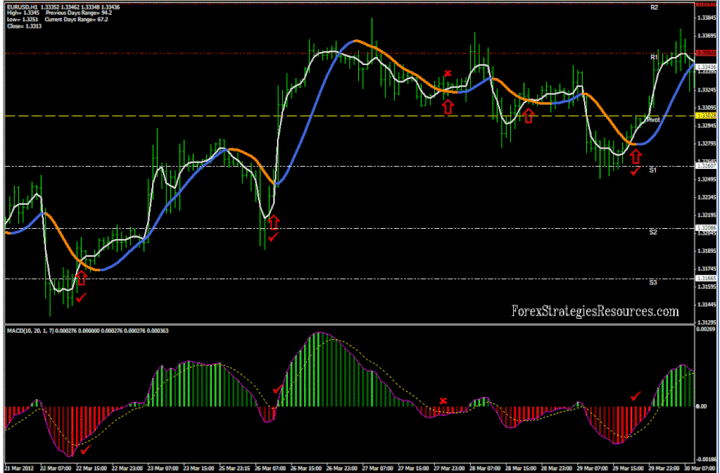The width and height of the screenshot is (720, 473).
Task: Click the 26 Mar 07:00 time label
Action: coord(270,468)
